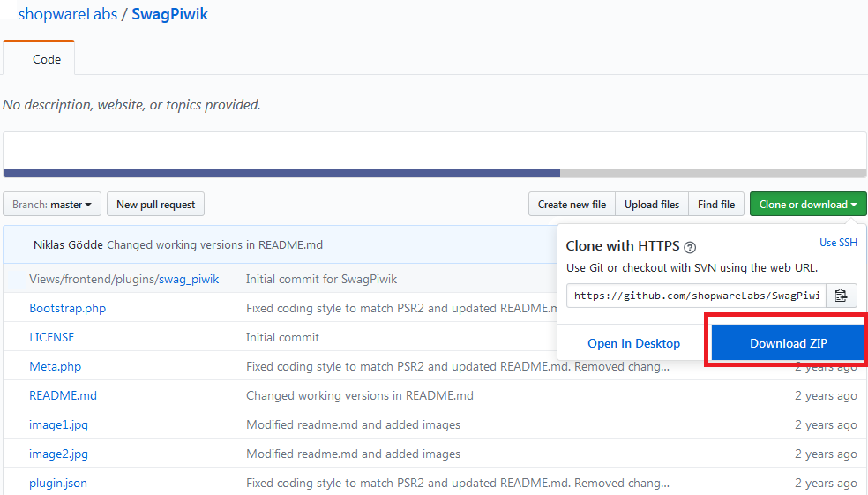The width and height of the screenshot is (868, 495).
Task: Click 'Clone with HTTPS' heading
Action: pos(623,246)
